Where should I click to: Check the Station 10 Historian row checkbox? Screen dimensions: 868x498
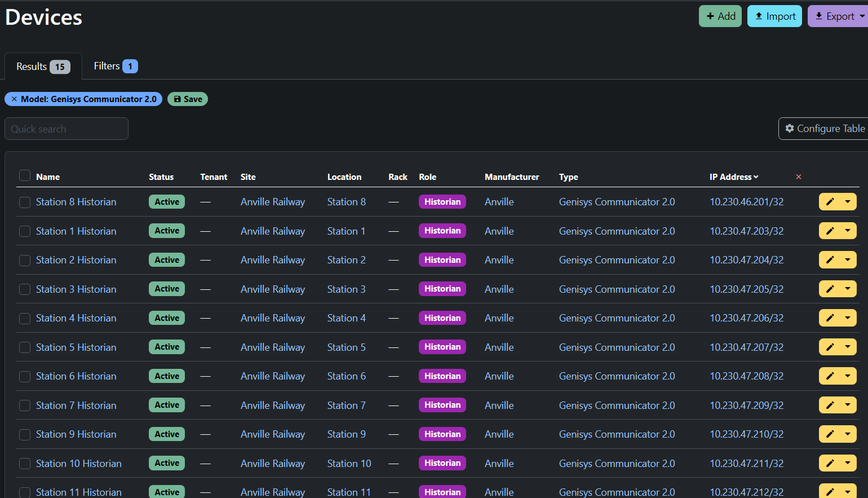25,464
